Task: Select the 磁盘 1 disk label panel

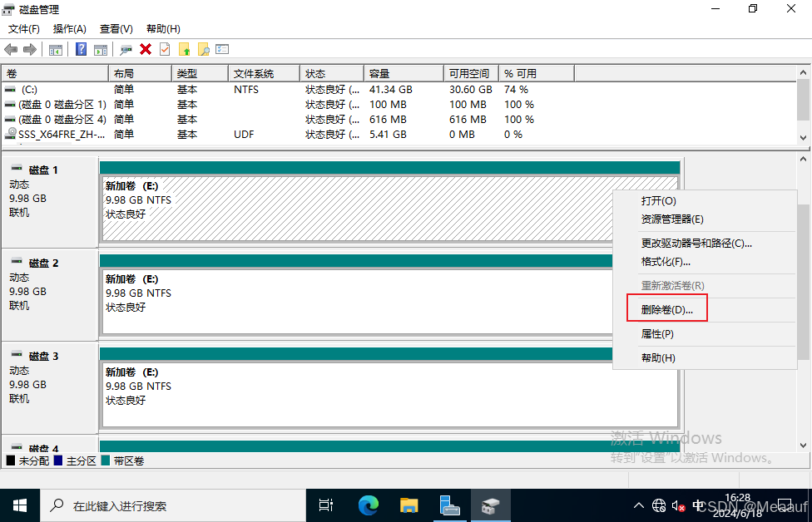Action: (x=50, y=202)
